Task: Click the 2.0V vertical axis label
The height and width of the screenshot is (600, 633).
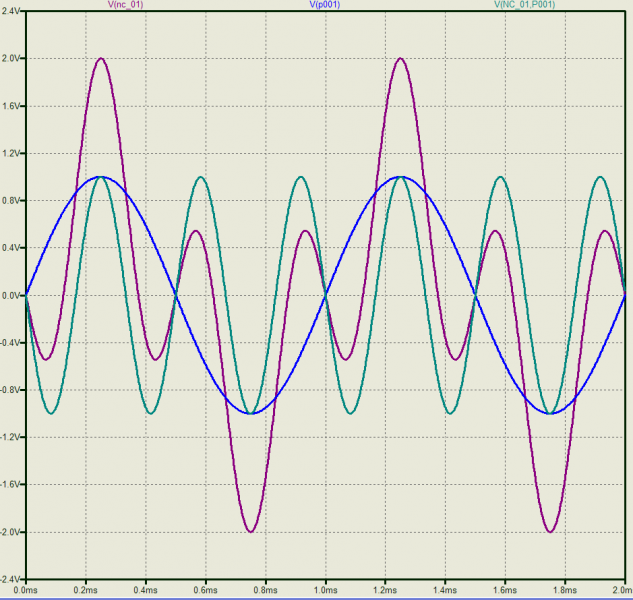Action: click(x=11, y=58)
